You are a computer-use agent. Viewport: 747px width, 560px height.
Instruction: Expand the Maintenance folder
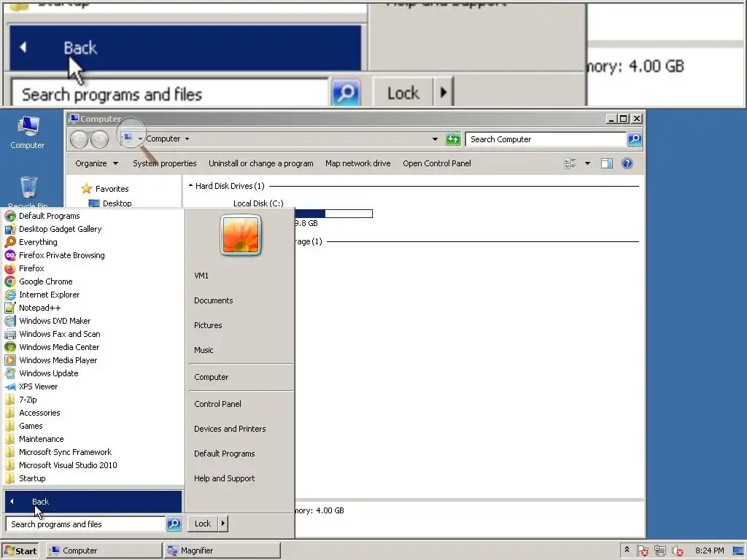(x=93, y=439)
